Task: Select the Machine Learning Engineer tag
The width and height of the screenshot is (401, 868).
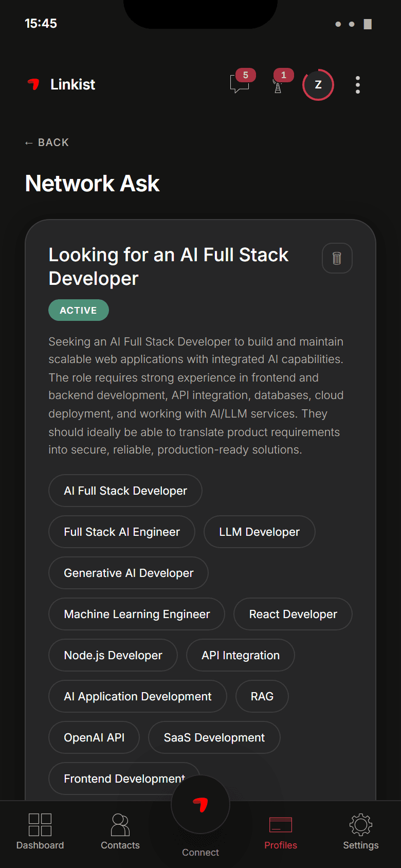Action: (137, 614)
